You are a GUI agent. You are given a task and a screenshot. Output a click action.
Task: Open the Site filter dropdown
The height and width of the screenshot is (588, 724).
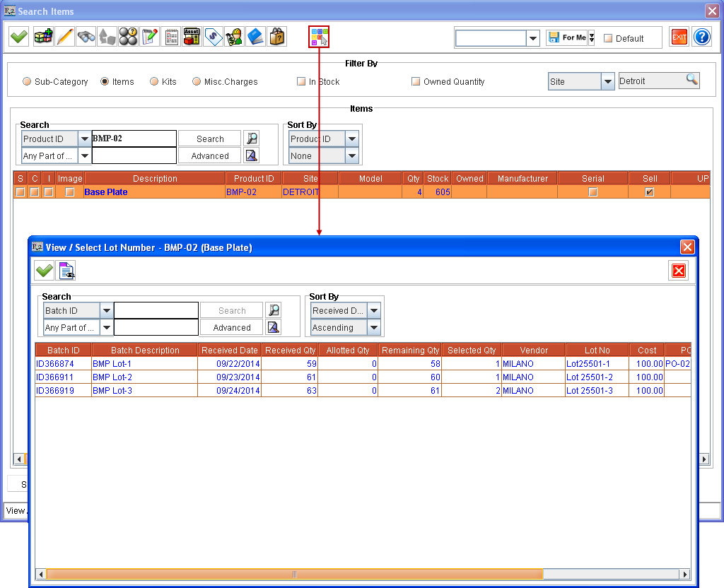point(608,81)
